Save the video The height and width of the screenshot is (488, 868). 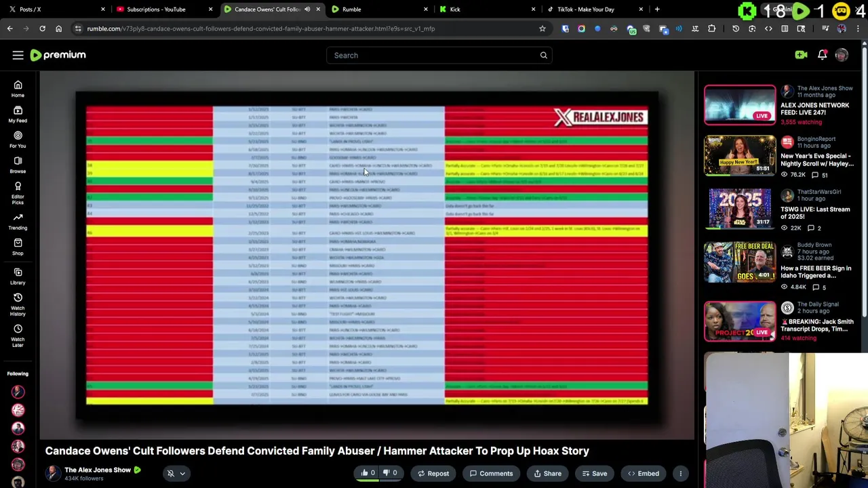click(x=595, y=474)
